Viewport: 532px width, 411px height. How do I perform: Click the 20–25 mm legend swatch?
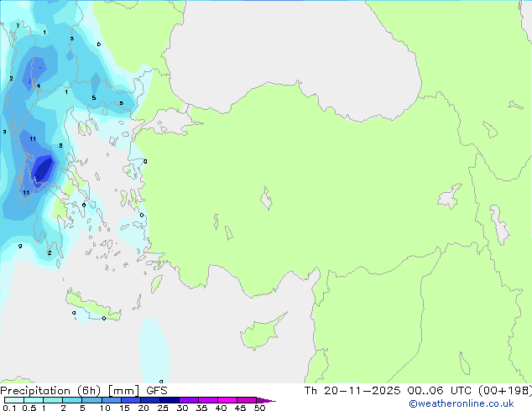pyautogui.click(x=149, y=400)
